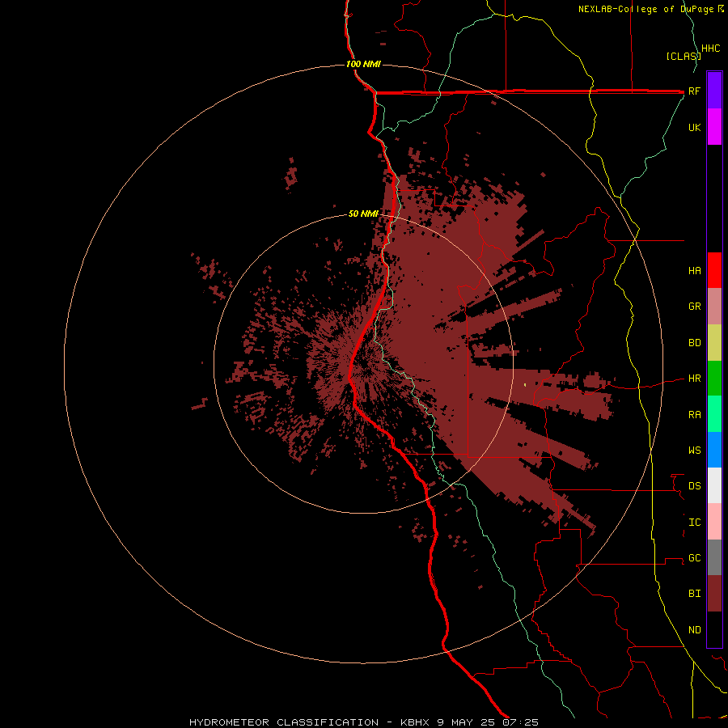Click the 'WS' legend label
728x728 pixels.
[x=694, y=451]
